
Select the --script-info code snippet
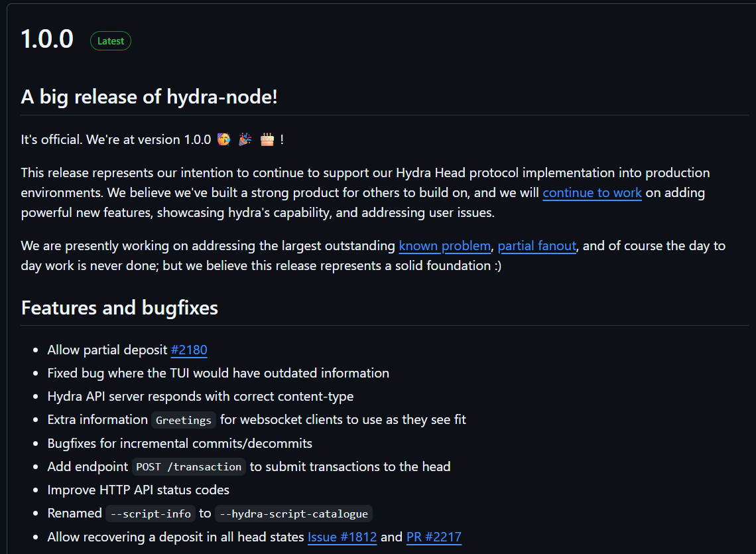point(150,513)
